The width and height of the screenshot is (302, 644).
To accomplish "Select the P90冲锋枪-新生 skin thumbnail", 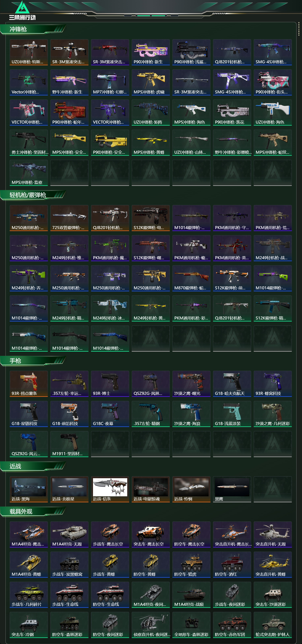I will point(151,52).
